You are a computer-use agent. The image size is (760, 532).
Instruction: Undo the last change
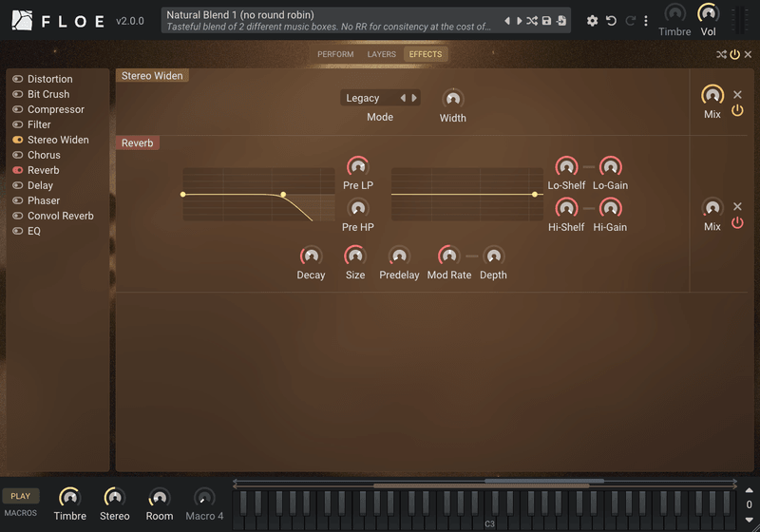(x=611, y=21)
